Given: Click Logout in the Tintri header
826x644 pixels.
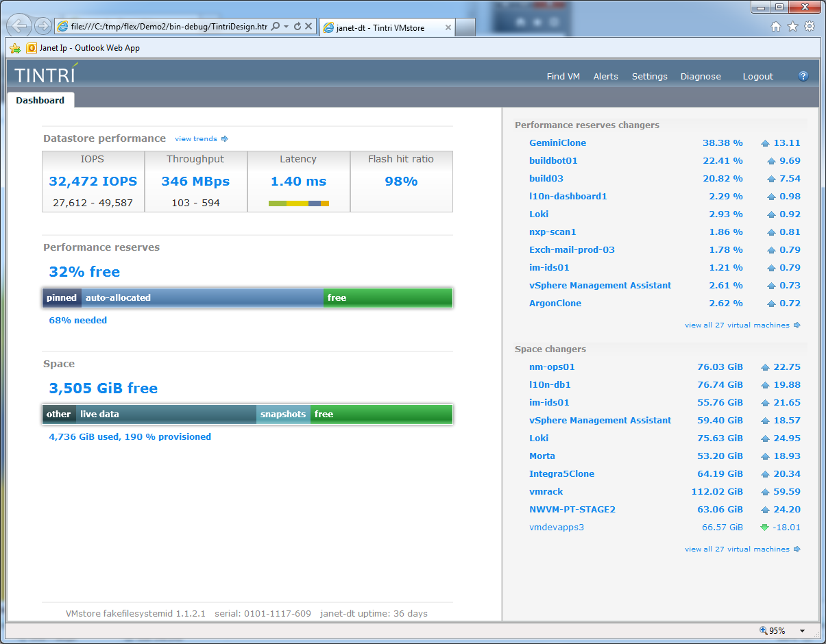Looking at the screenshot, I should (758, 77).
